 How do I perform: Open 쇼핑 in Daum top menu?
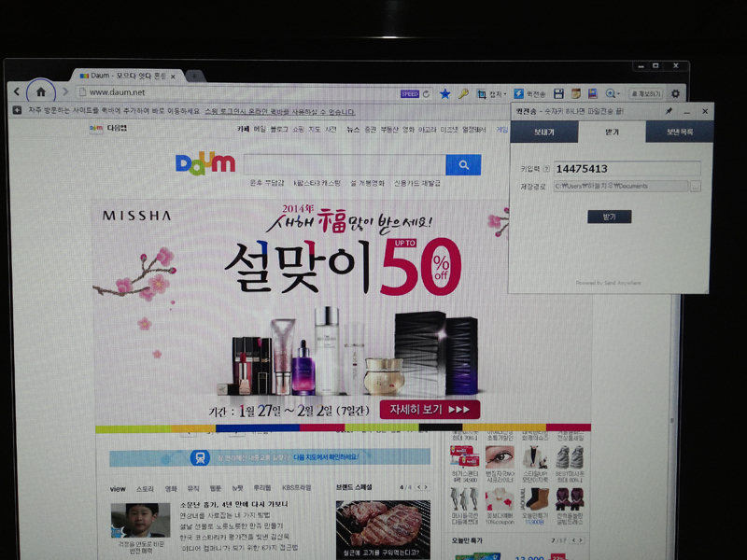pos(298,129)
